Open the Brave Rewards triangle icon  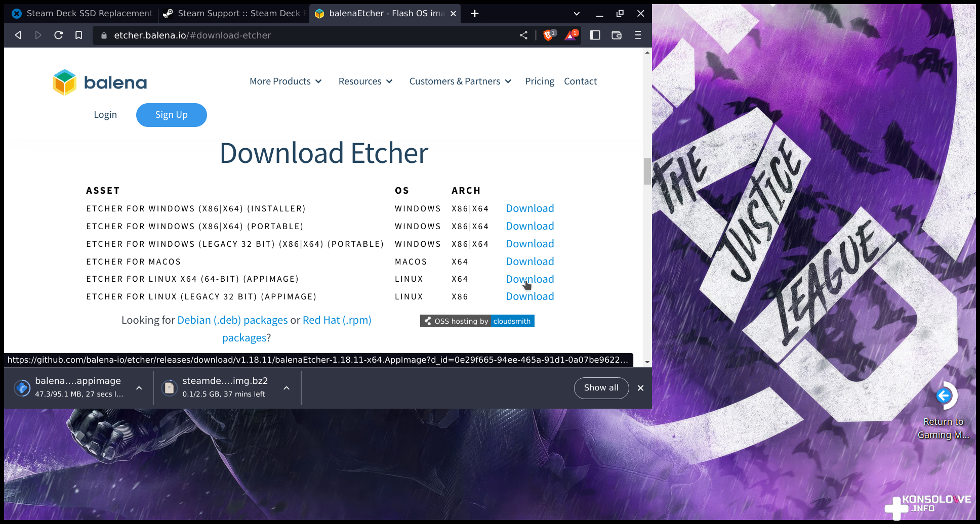point(570,35)
